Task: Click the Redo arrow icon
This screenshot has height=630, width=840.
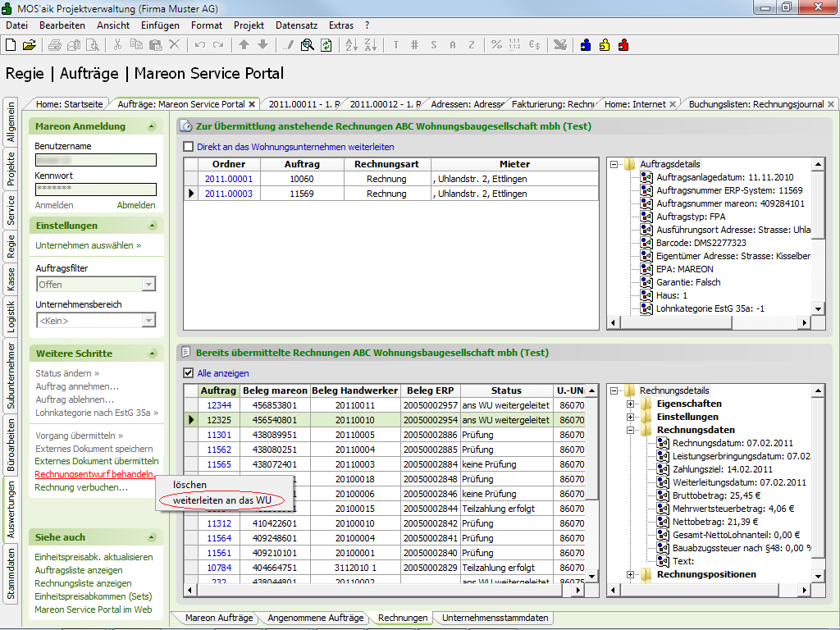Action: coord(218,46)
